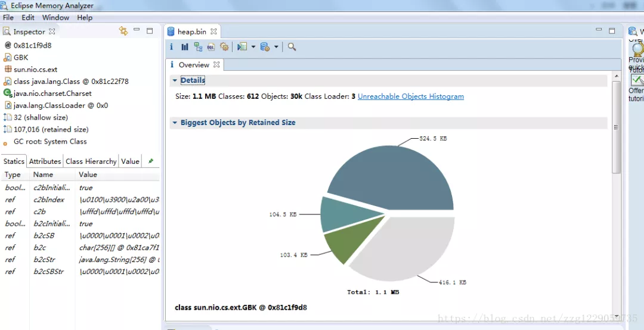Switch to the Statics tab
Viewport: 644px width, 330px height.
(x=14, y=161)
